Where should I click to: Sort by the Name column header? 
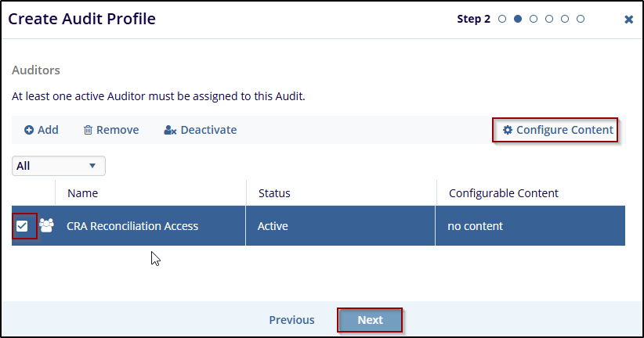pyautogui.click(x=83, y=193)
